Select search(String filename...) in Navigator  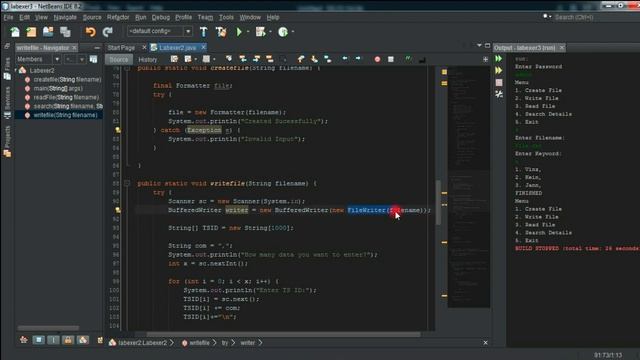coord(68,107)
